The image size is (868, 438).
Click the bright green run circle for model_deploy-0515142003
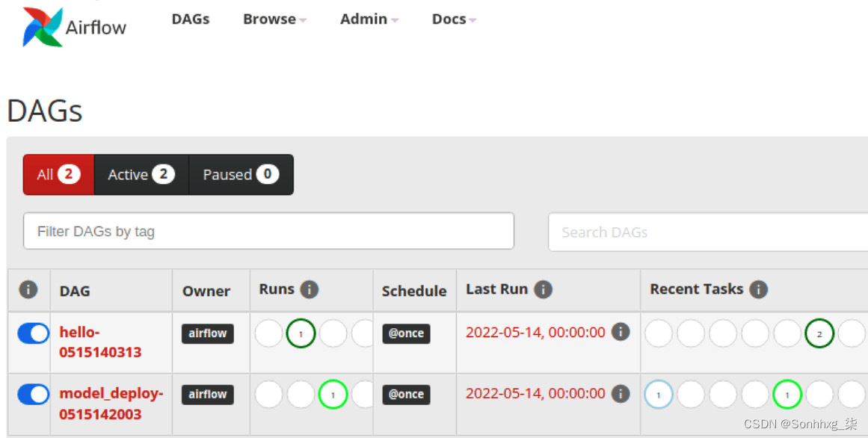click(333, 394)
